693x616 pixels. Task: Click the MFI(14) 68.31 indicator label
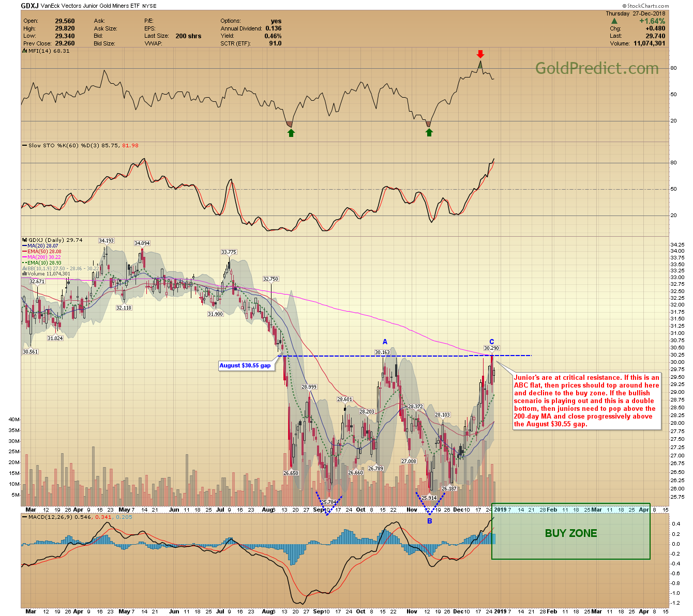[46, 51]
